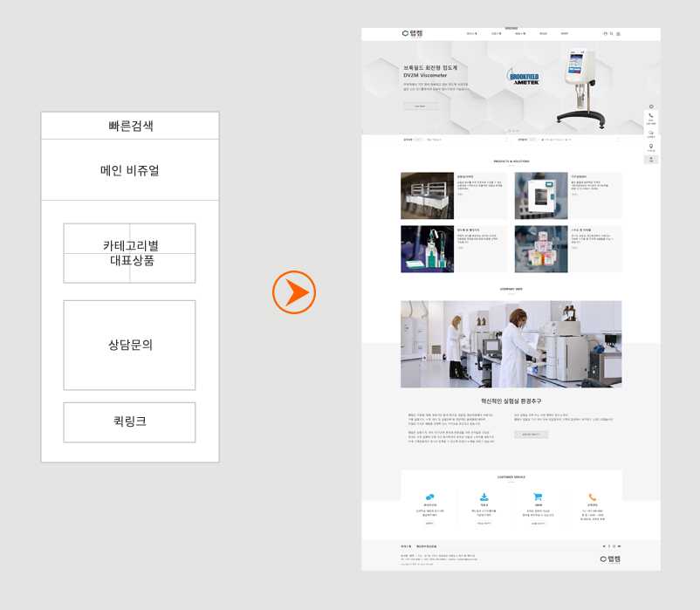Open the hamburger menu icon in header
Screen dimensions: 700x610
coord(619,34)
